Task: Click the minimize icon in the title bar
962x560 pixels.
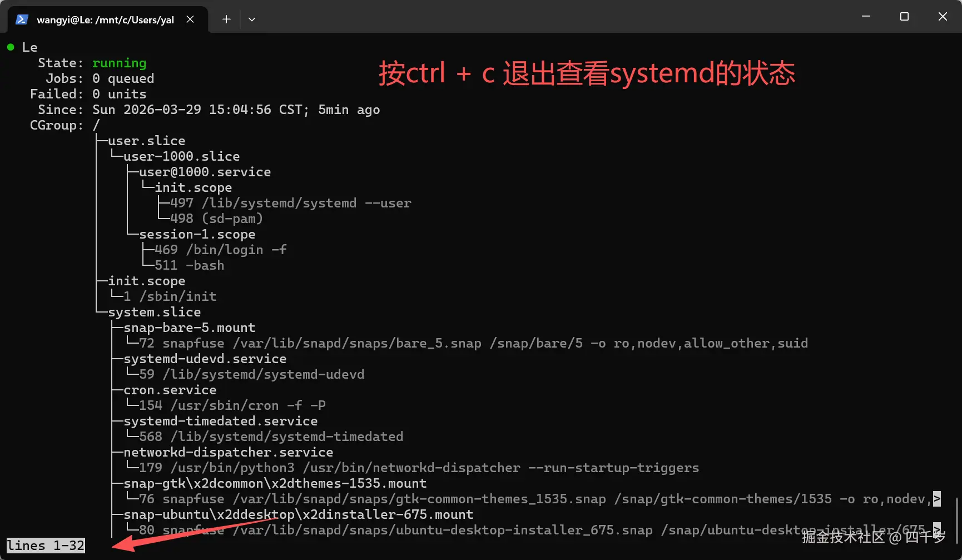Action: click(866, 17)
